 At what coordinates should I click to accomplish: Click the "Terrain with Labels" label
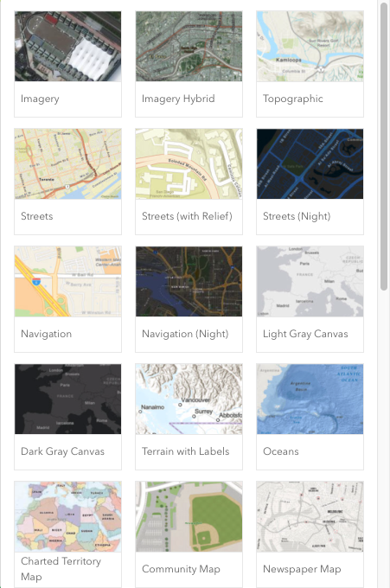click(x=186, y=451)
